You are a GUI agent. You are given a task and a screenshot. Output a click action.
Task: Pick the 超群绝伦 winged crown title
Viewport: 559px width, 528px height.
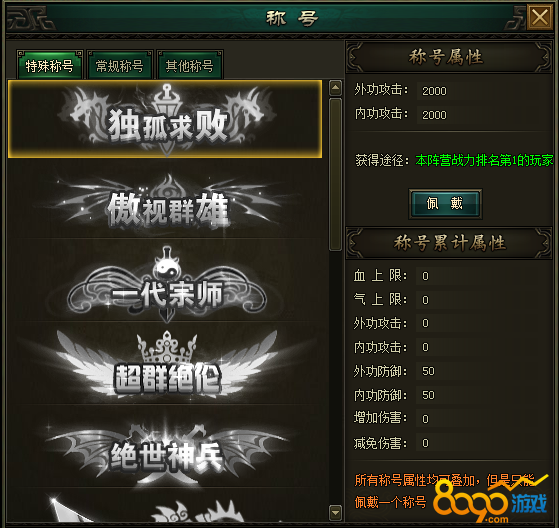[167, 365]
